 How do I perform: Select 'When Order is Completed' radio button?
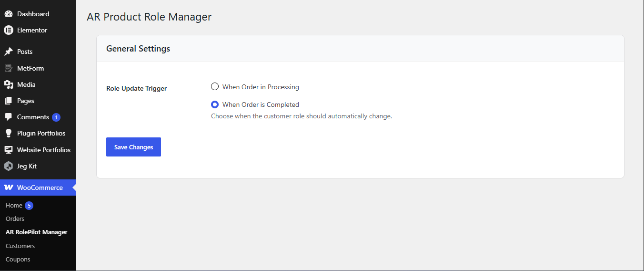tap(215, 104)
